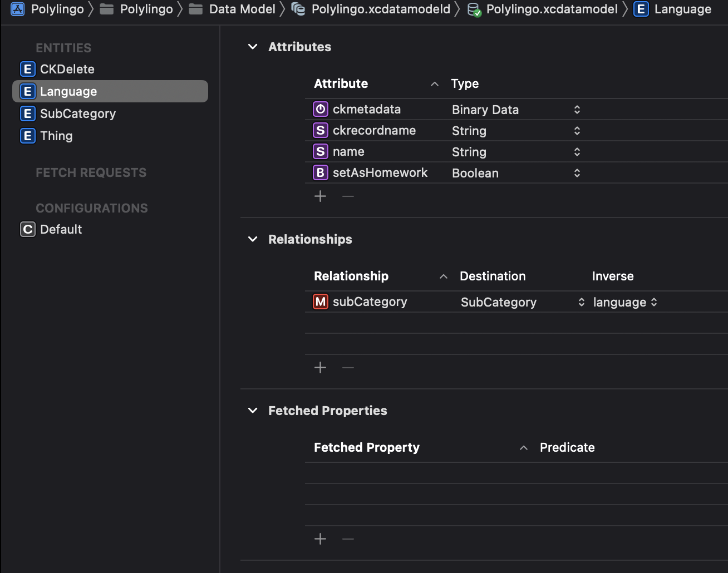Collapse the Fetched Properties section

click(x=253, y=411)
